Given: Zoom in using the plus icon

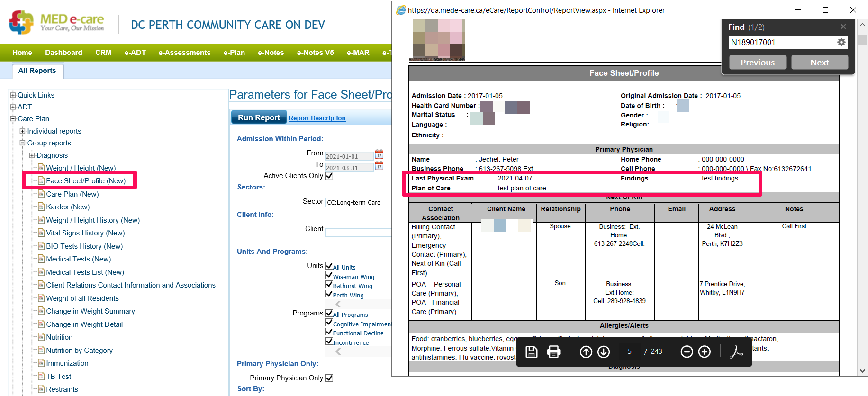Looking at the screenshot, I should click(705, 351).
